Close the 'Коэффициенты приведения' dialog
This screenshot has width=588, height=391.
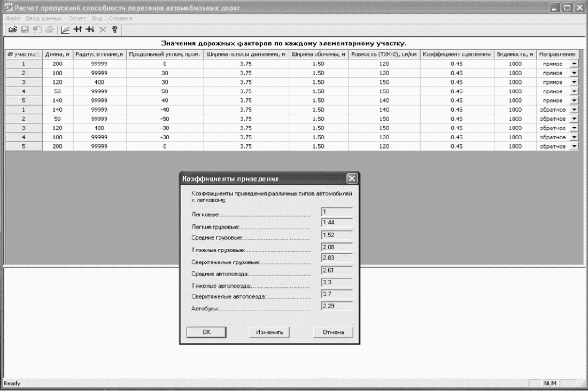[351, 178]
